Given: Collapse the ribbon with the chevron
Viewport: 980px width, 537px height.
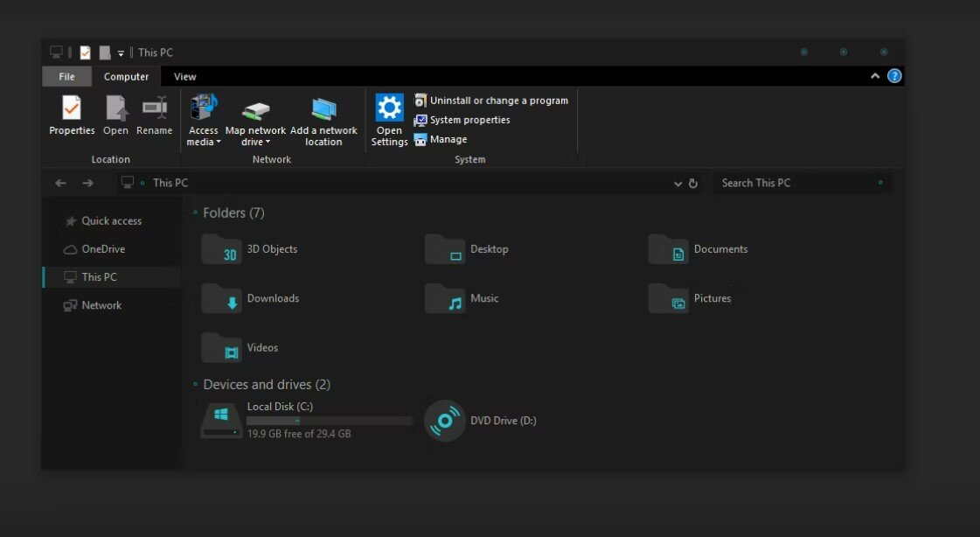Looking at the screenshot, I should coord(875,76).
